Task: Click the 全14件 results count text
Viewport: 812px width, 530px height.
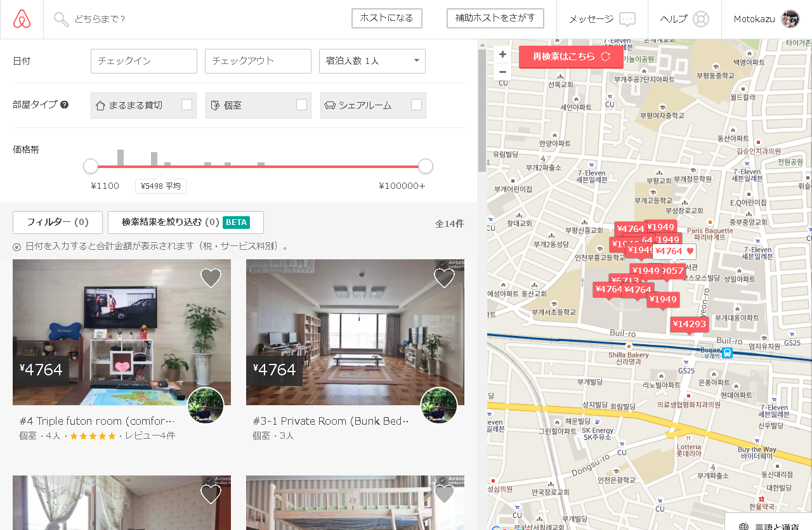Action: [x=450, y=224]
